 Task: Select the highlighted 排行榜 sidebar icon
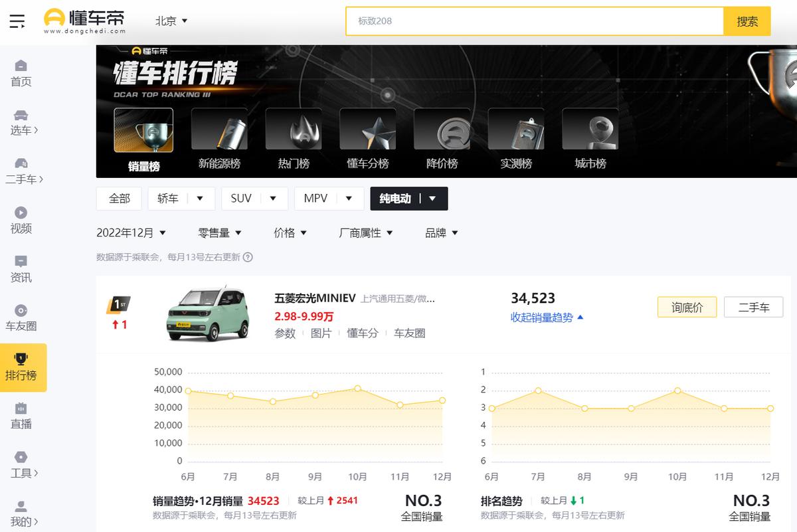21,367
